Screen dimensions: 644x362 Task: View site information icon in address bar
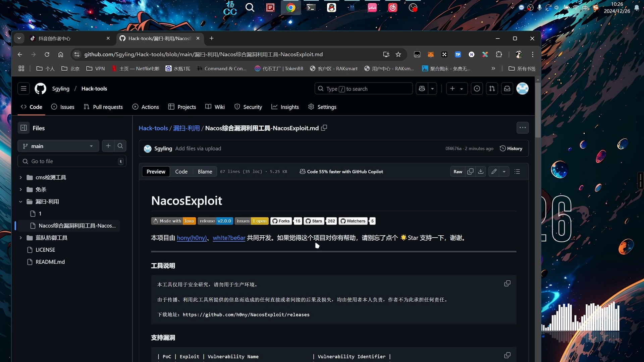pos(77,54)
